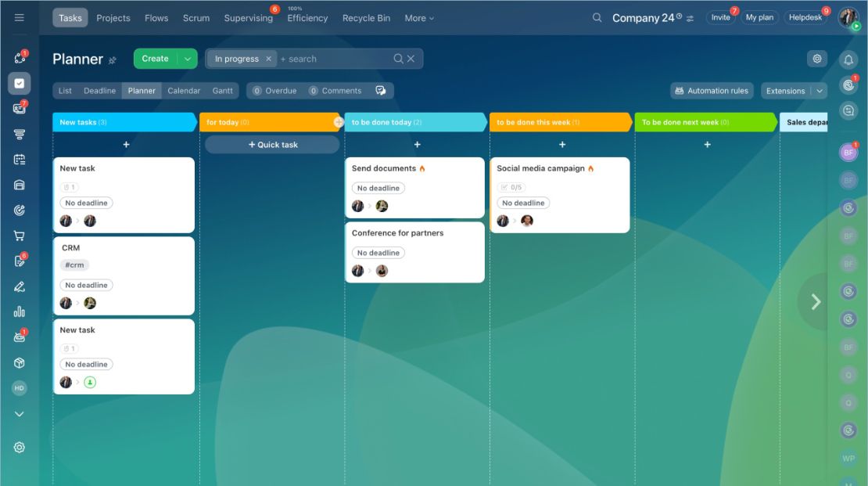Viewport: 868px width, 486px height.
Task: Click the Invite button
Action: tap(720, 18)
